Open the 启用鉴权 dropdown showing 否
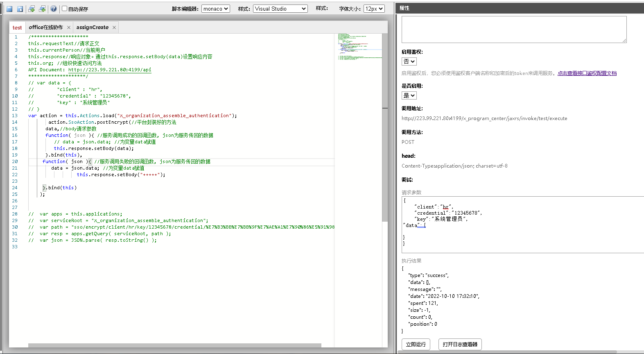 tap(409, 61)
